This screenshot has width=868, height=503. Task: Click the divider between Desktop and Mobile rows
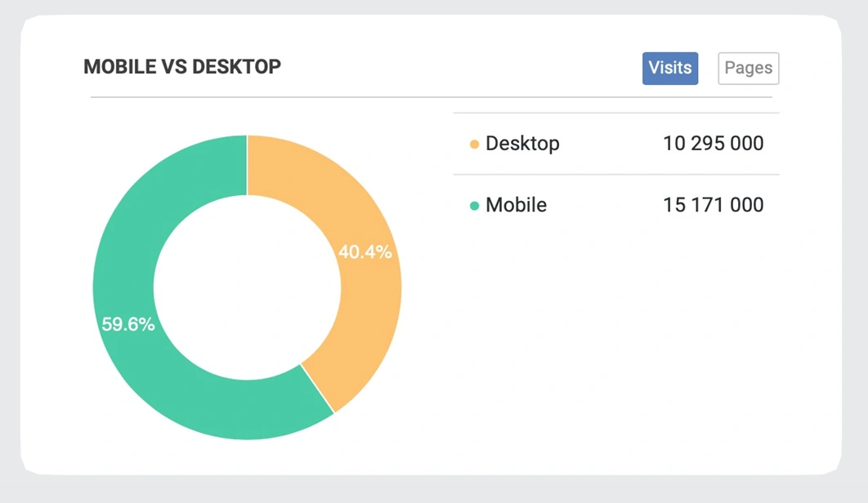[615, 175]
